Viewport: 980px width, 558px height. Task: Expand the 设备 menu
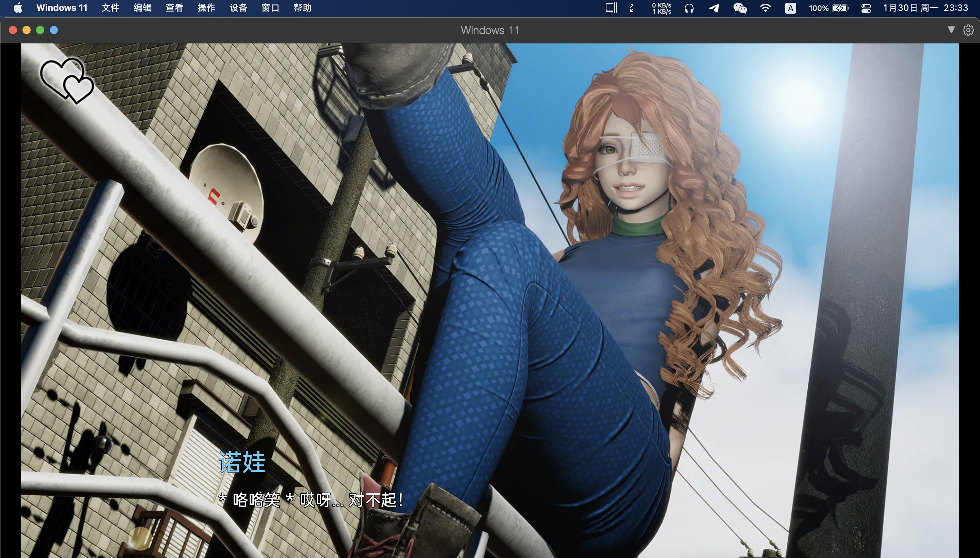point(238,8)
